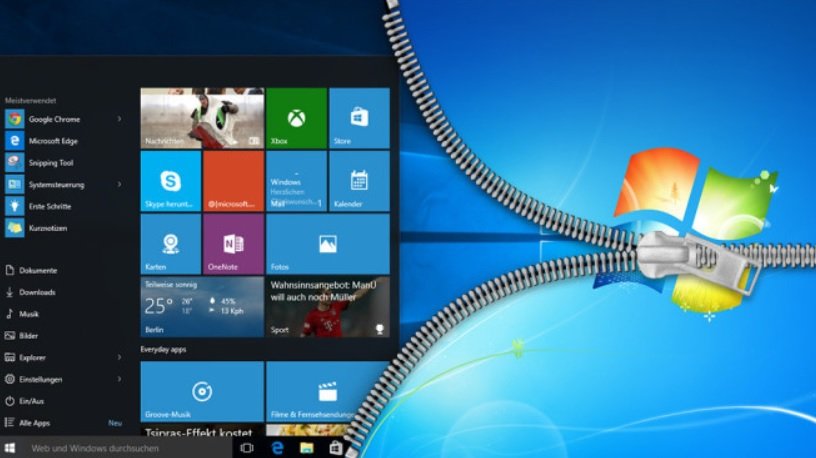Viewport: 816px width, 458px height.
Task: Expand Google Chrome jump list arrow
Action: (x=119, y=119)
